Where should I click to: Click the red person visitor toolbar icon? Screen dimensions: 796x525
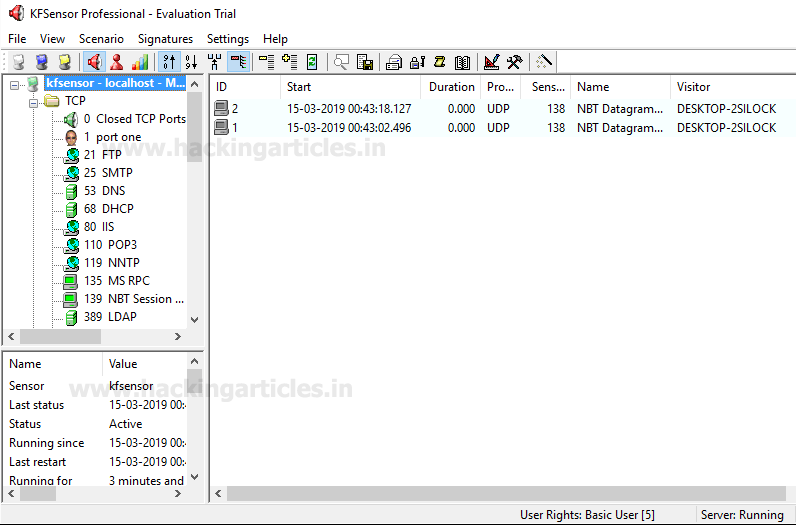(117, 62)
